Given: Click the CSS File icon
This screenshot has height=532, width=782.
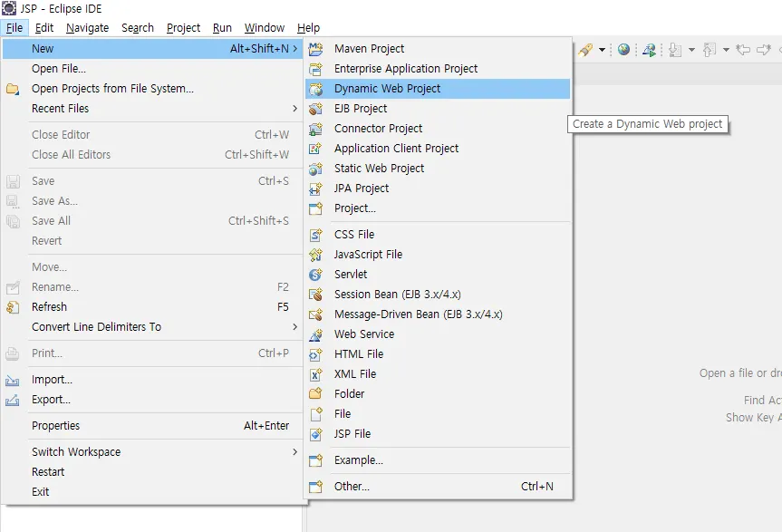Looking at the screenshot, I should point(315,235).
